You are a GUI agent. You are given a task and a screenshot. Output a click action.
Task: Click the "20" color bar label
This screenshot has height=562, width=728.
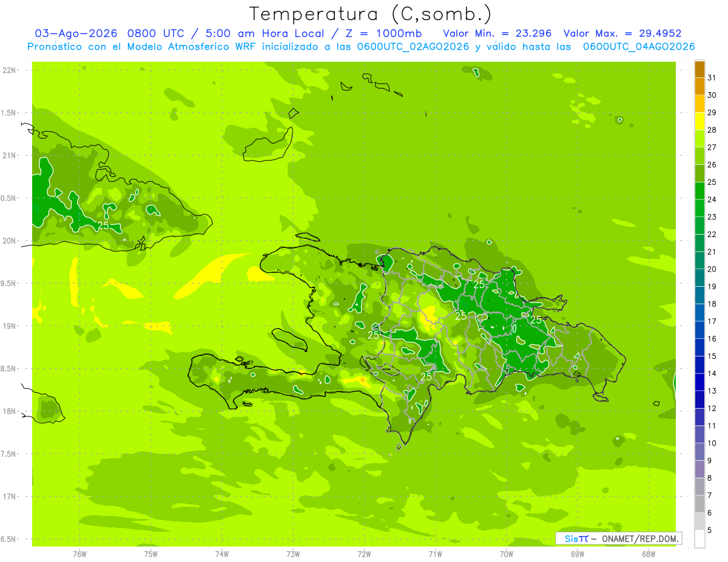pos(712,269)
